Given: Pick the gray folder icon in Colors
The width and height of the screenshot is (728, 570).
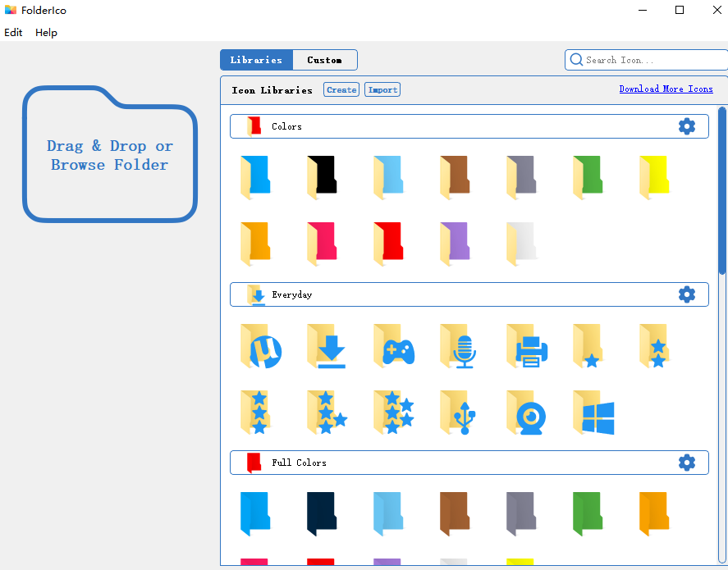Looking at the screenshot, I should [521, 178].
